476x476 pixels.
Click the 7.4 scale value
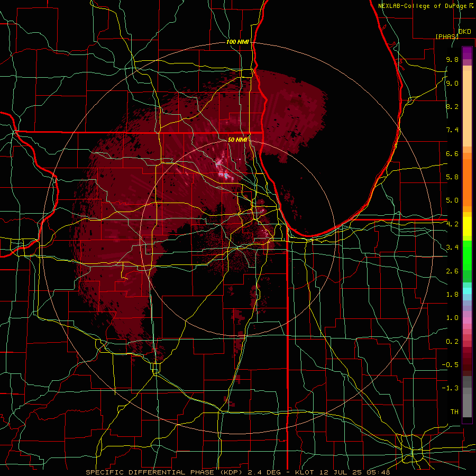coord(452,130)
